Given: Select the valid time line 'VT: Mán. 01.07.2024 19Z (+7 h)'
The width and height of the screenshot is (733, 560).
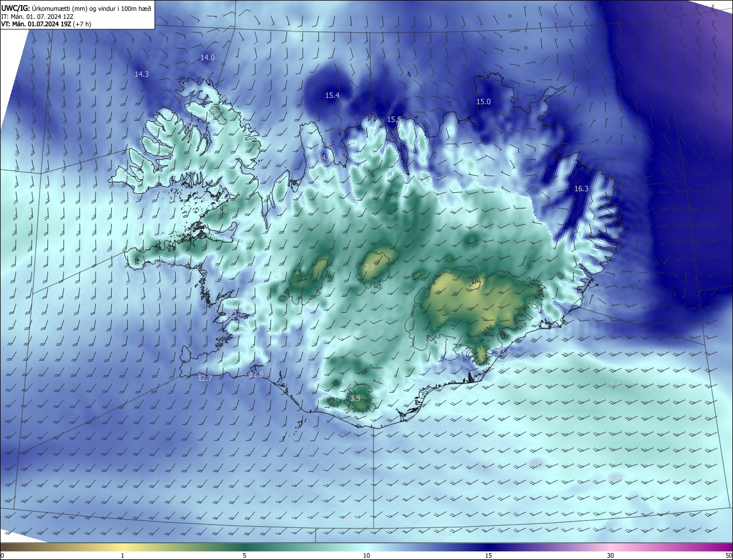Looking at the screenshot, I should (46, 25).
